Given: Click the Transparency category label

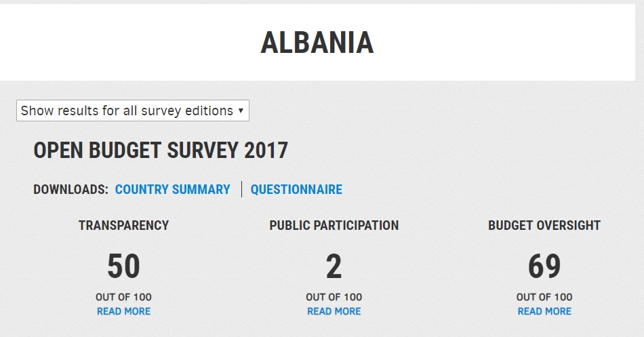Looking at the screenshot, I should (x=123, y=225).
